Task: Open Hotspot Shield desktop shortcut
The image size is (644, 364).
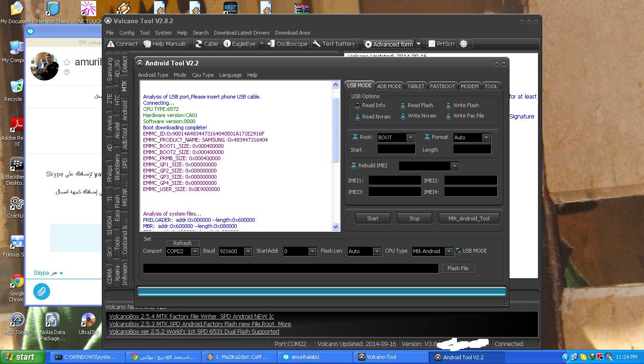Action: [x=53, y=12]
